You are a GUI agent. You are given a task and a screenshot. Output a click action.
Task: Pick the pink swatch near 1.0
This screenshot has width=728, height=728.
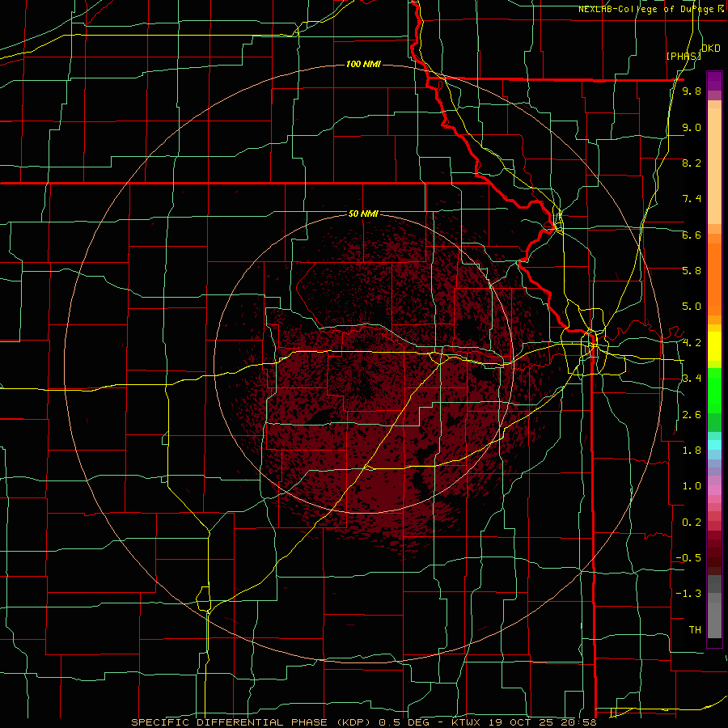point(714,490)
